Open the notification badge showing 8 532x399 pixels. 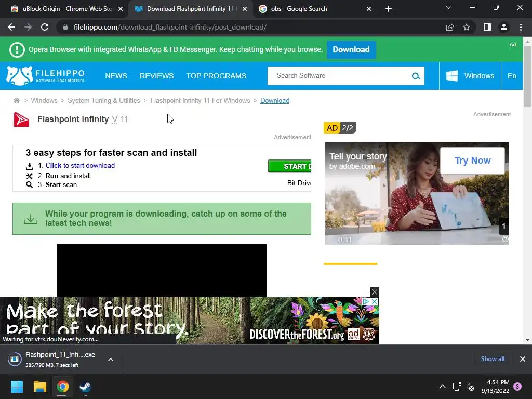coord(517,386)
